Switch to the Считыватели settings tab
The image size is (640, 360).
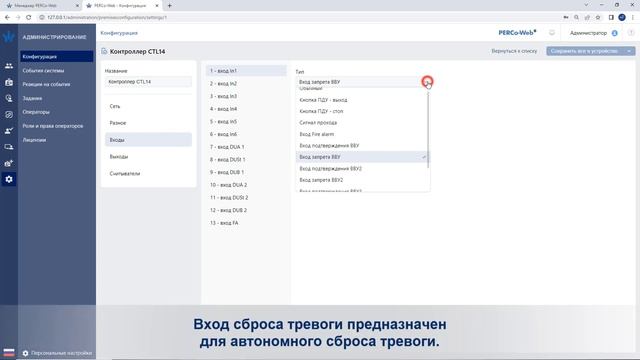pos(148,173)
